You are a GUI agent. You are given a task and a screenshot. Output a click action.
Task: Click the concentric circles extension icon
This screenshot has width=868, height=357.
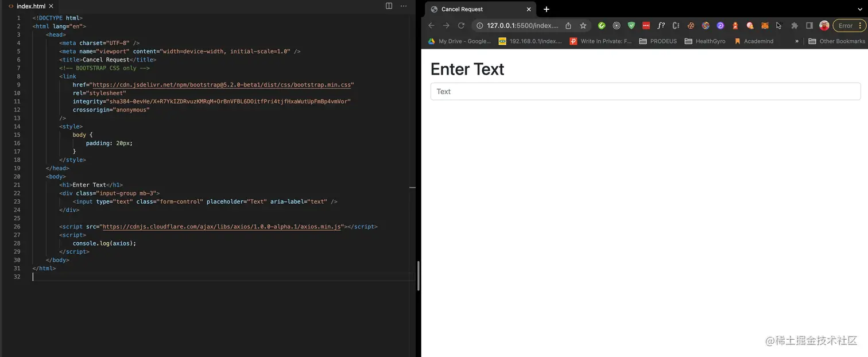[x=617, y=25]
